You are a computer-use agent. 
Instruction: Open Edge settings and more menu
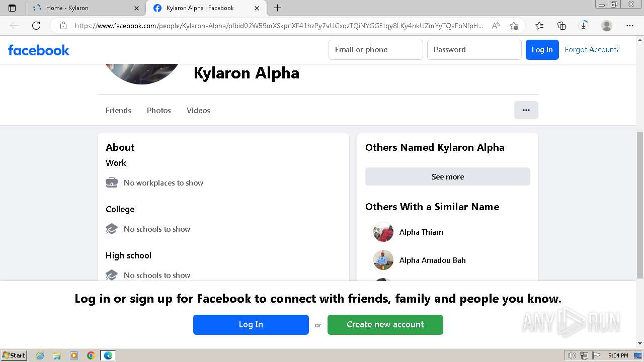[x=629, y=26]
